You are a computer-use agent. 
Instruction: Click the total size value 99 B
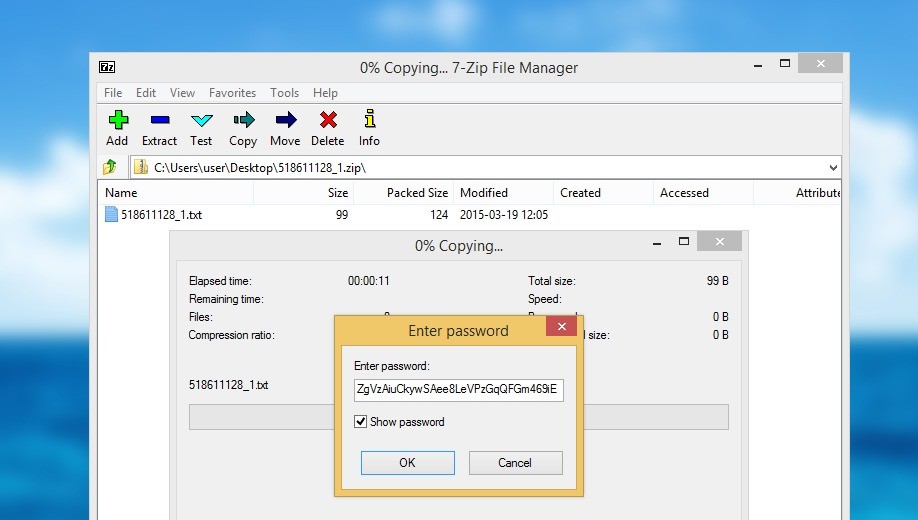(718, 281)
